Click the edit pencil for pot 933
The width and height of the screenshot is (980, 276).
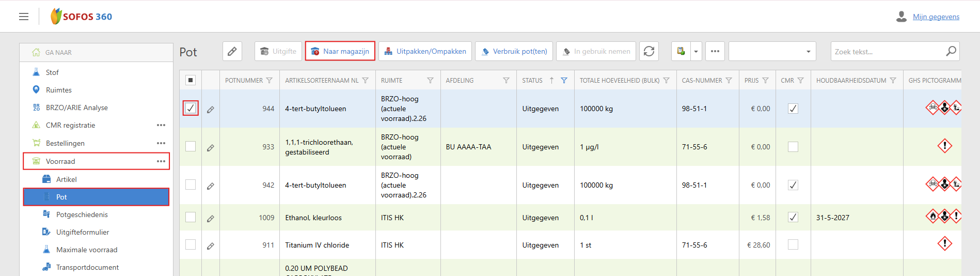click(x=211, y=148)
